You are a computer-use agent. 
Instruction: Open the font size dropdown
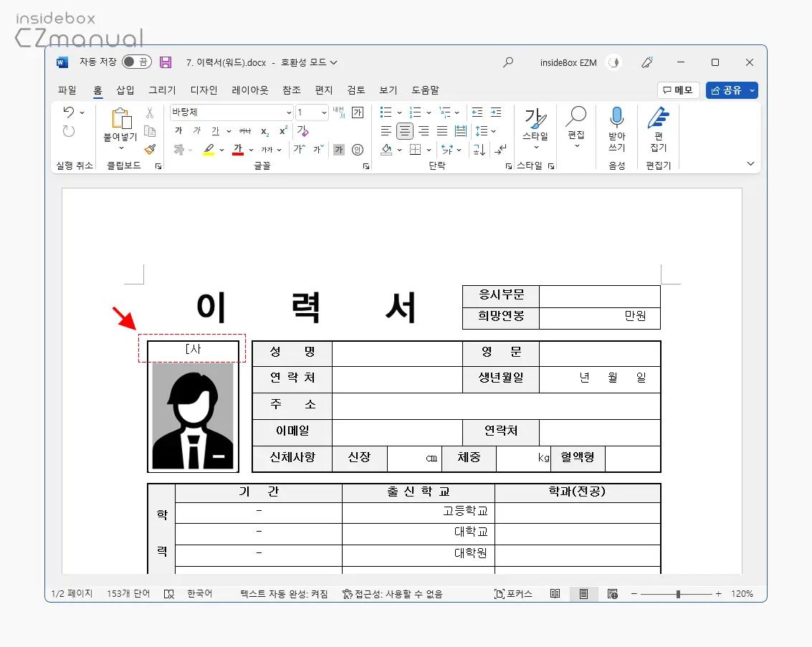324,112
